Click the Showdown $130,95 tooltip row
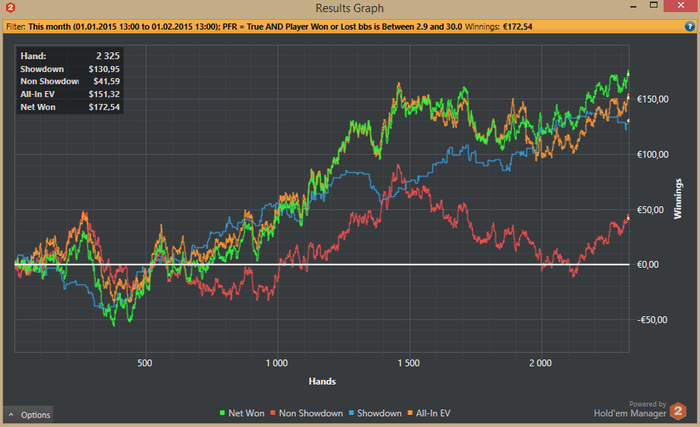Image resolution: width=700 pixels, height=427 pixels. (70, 69)
